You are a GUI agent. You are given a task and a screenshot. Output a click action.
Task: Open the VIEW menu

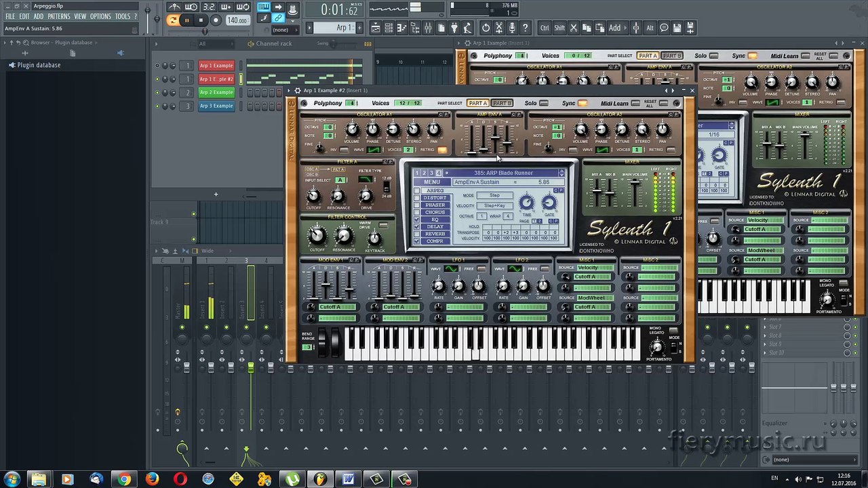click(x=80, y=16)
